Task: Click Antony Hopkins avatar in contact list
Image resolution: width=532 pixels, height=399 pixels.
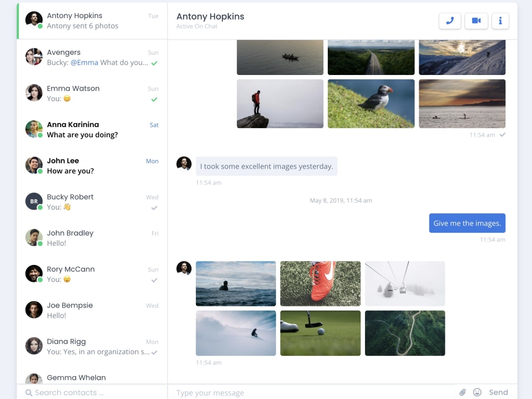Action: [x=34, y=20]
